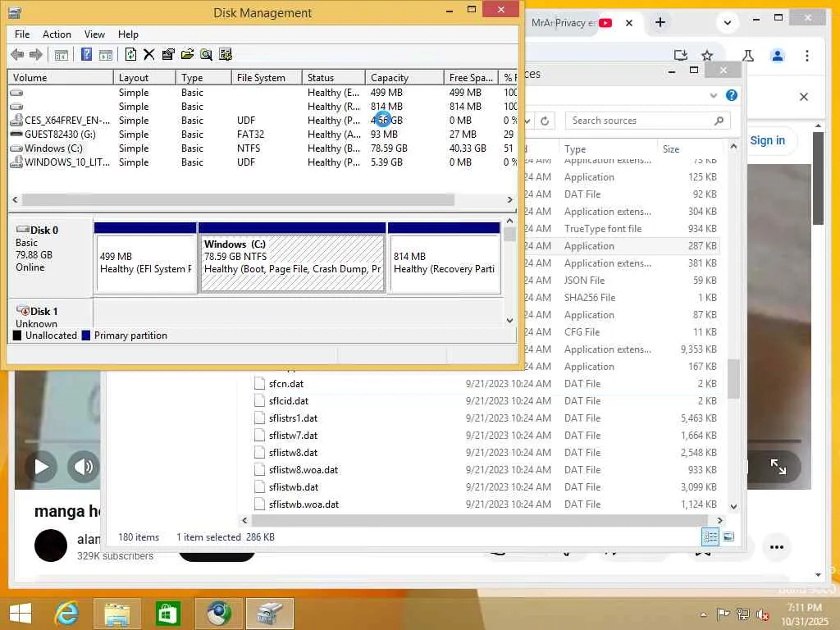Click the Back arrow in Disk Management toolbar
This screenshot has height=630, width=840.
[17, 54]
